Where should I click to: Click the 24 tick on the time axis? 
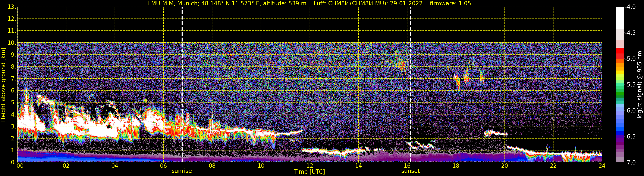click(x=602, y=166)
